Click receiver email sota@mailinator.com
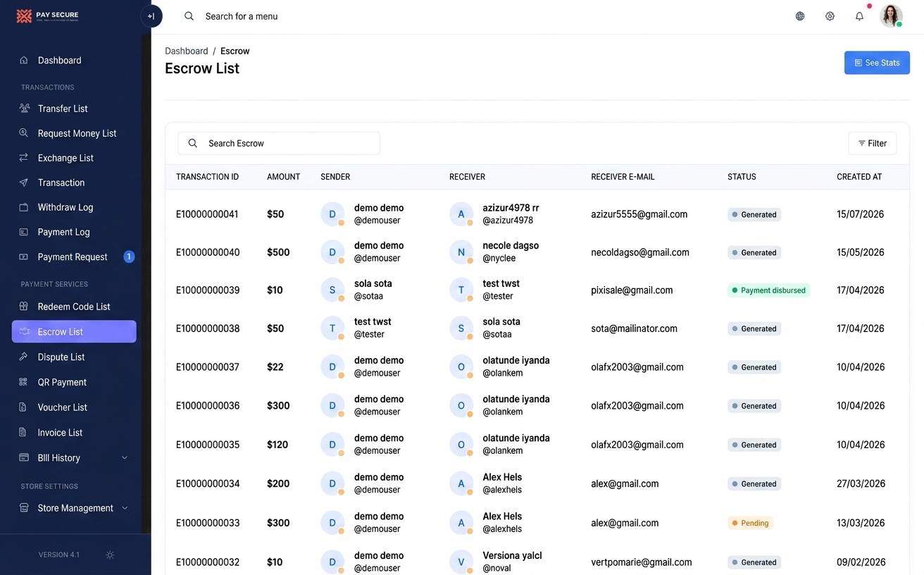This screenshot has height=575, width=924. click(634, 328)
